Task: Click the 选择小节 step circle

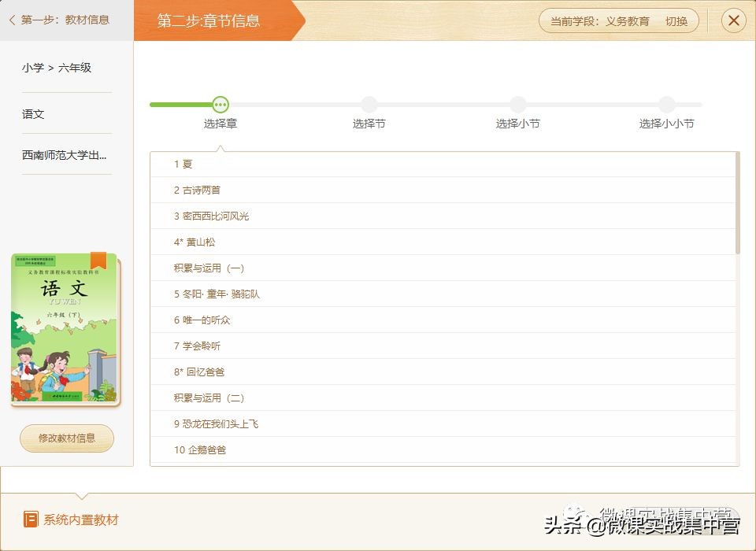Action: 517,104
